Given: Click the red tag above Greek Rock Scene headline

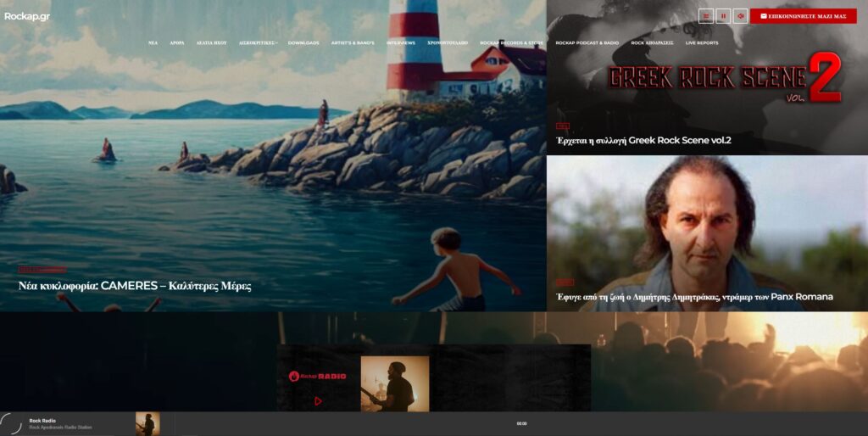Looking at the screenshot, I should click(x=563, y=126).
